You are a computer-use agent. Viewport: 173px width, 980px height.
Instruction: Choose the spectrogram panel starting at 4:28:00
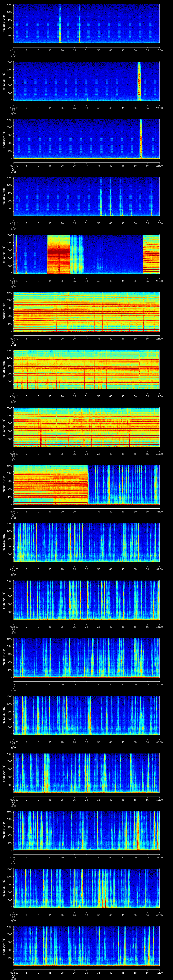point(87,369)
